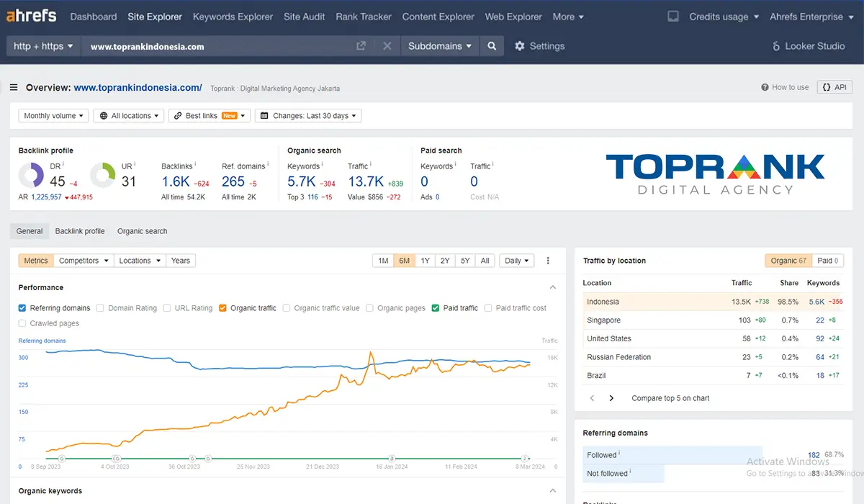Toggle the hamburger menu beside Overview
The height and width of the screenshot is (504, 864).
[x=14, y=88]
